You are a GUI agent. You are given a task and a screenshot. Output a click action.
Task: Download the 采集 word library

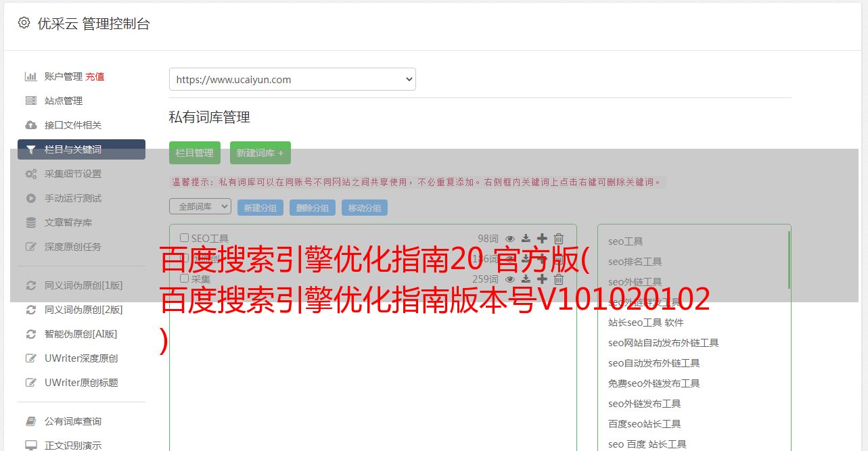[x=526, y=279]
